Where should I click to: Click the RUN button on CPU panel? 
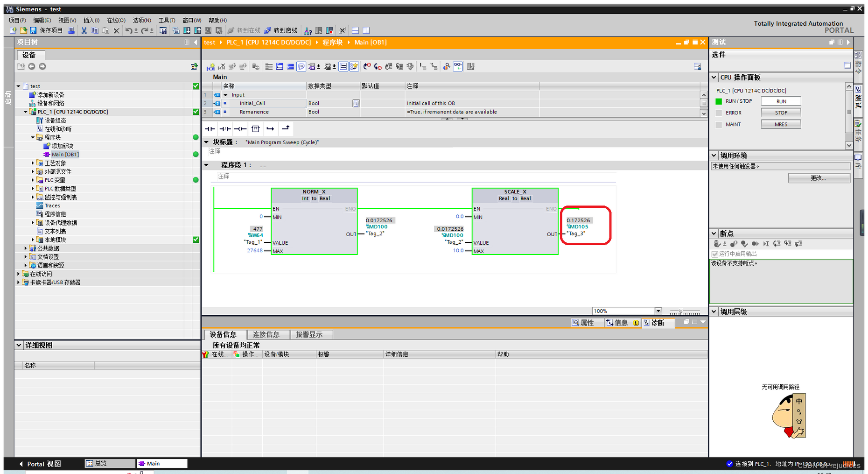point(781,101)
